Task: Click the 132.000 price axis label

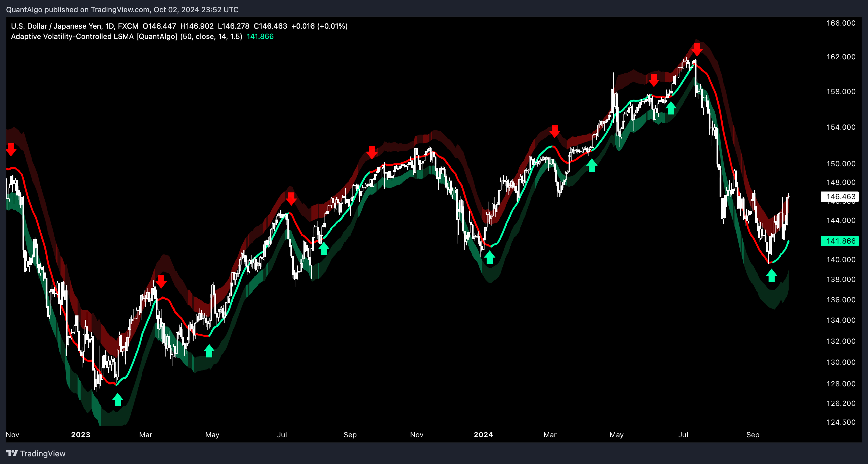Action: tap(841, 341)
